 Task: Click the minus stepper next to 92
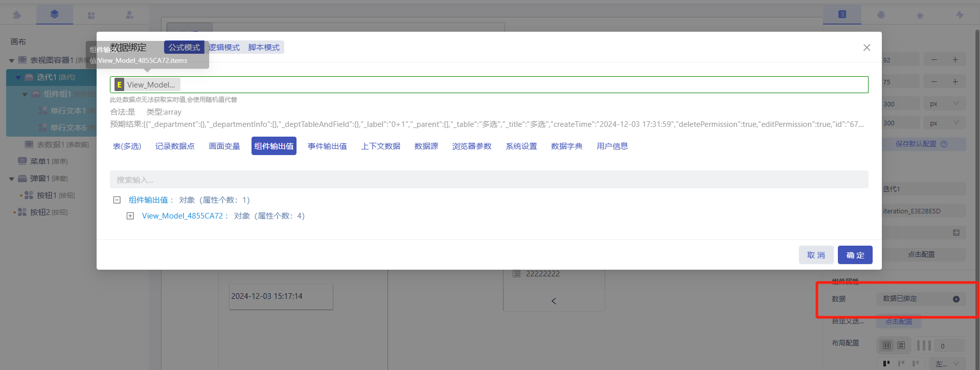[934, 60]
